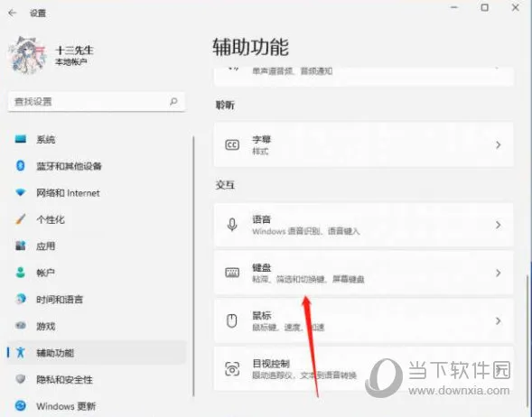Click the mouse 鼠标 icon

(232, 320)
